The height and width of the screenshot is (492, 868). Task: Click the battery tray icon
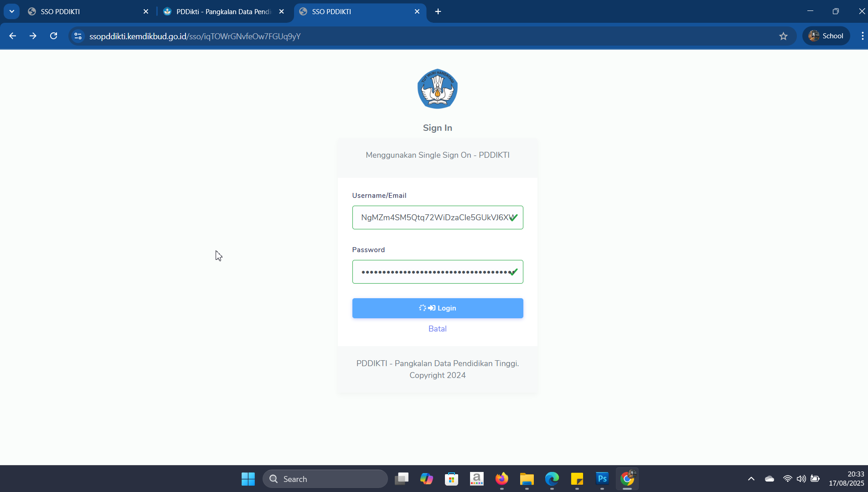815,479
